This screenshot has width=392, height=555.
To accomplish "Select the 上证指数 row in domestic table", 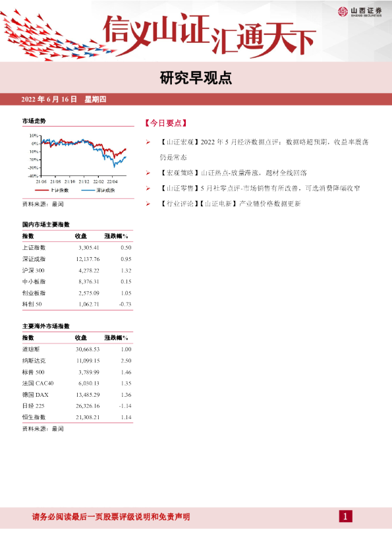I will click(77, 248).
